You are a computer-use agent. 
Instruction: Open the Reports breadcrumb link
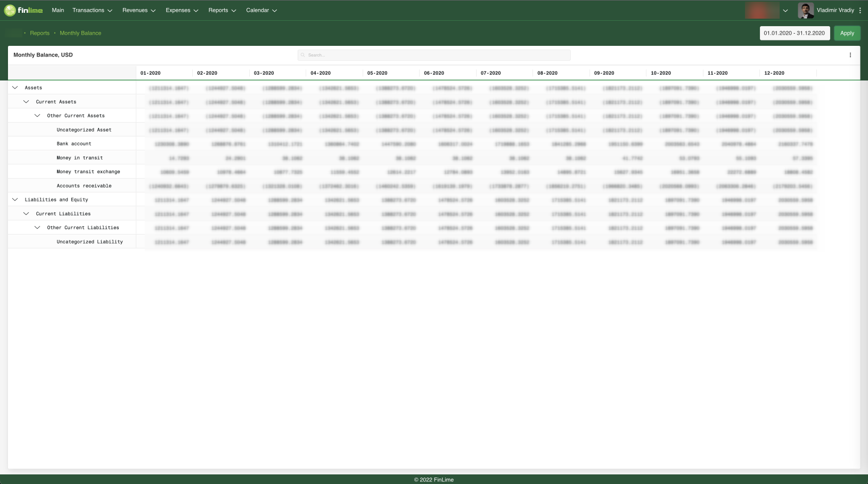(x=39, y=33)
